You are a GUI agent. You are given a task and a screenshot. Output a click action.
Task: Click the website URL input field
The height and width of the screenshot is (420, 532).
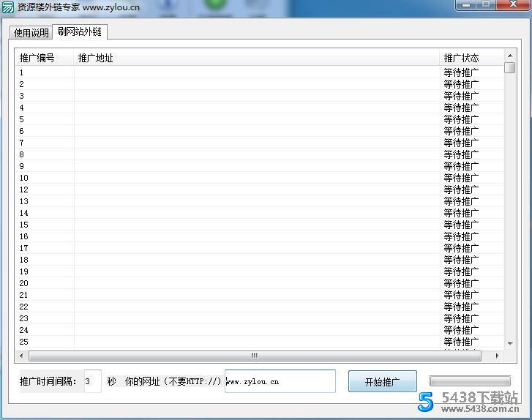pos(280,381)
